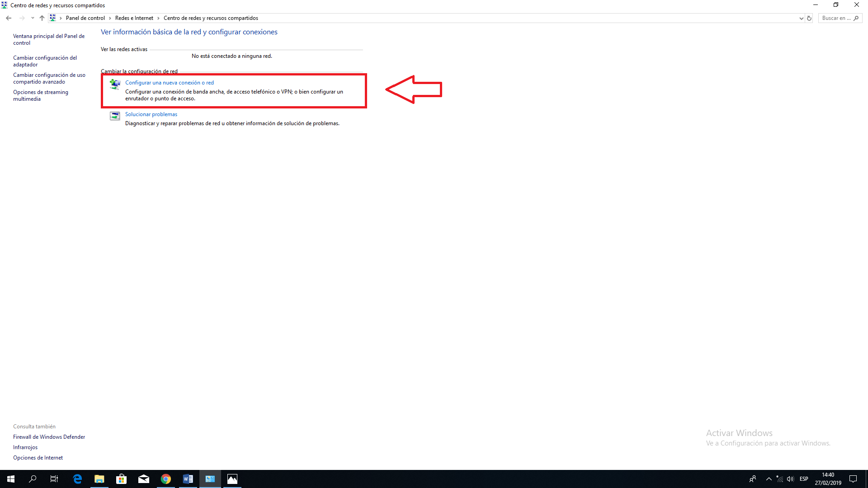Image resolution: width=868 pixels, height=488 pixels.
Task: Open File Explorer from taskbar
Action: (x=99, y=479)
